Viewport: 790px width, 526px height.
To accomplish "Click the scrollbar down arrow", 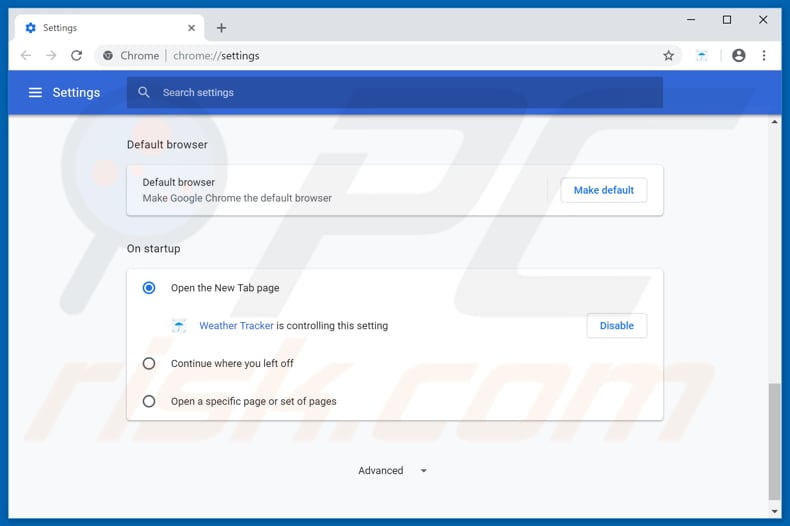I will coord(774,511).
